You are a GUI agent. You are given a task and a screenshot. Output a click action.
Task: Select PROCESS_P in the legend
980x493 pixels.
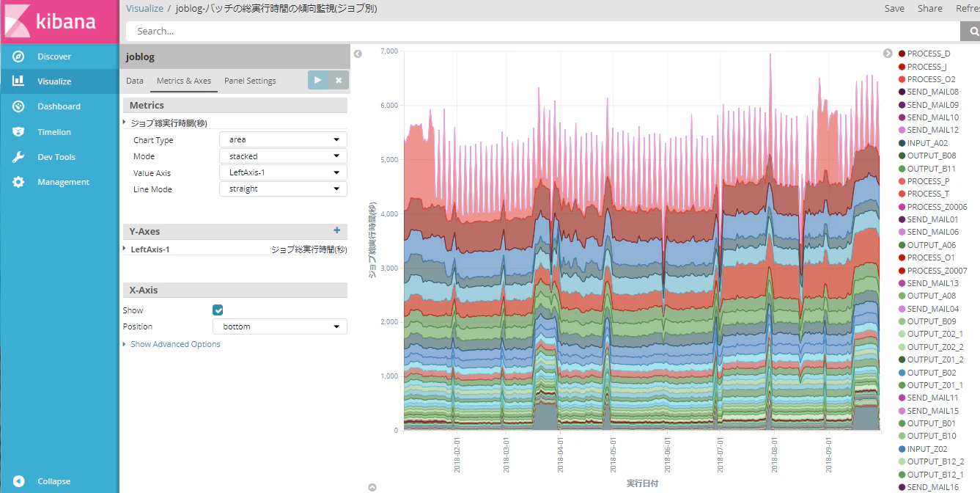point(928,181)
